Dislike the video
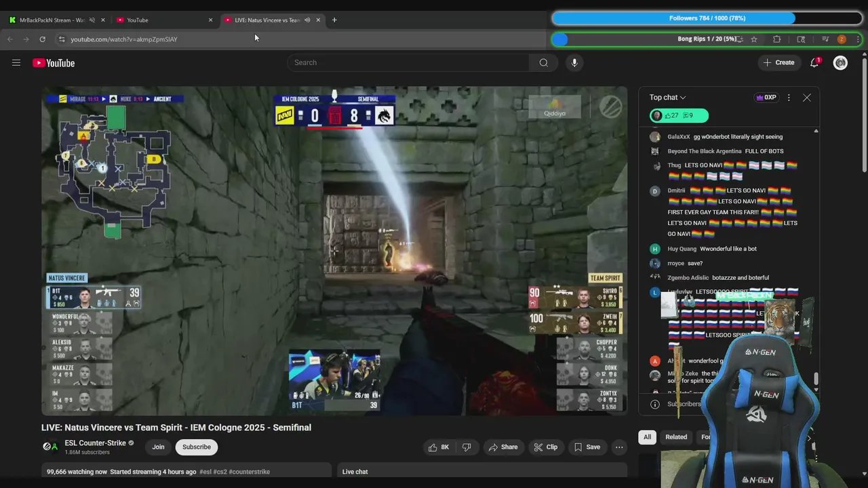This screenshot has width=868, height=488. tap(467, 447)
